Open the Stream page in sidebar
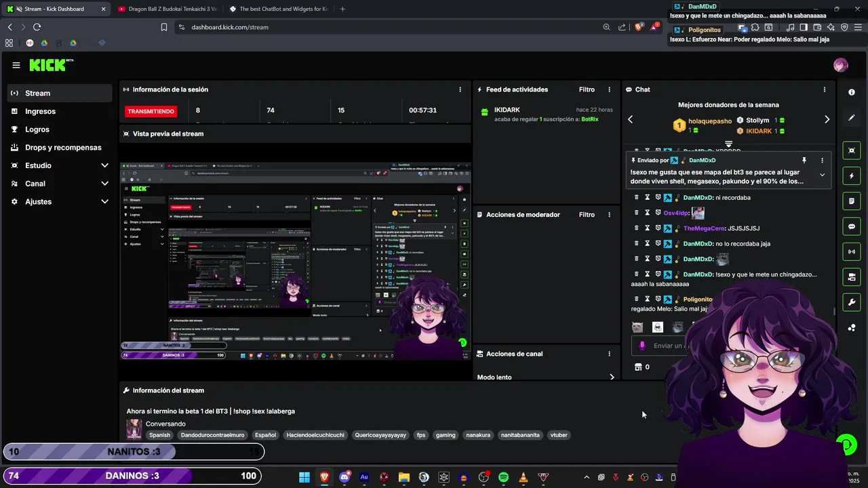Screen dimensions: 868x488 click(60, 93)
